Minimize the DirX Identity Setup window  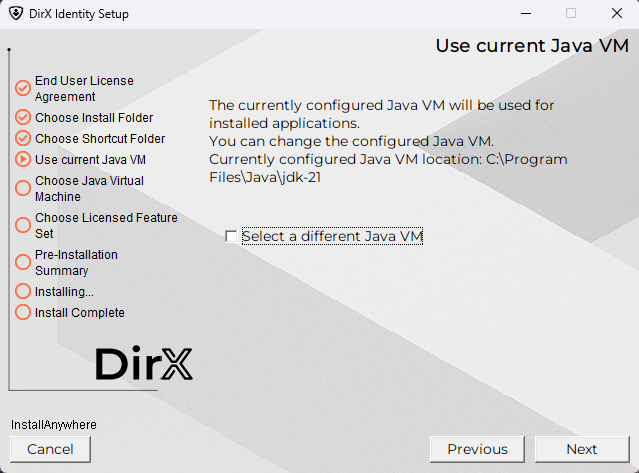(x=526, y=13)
